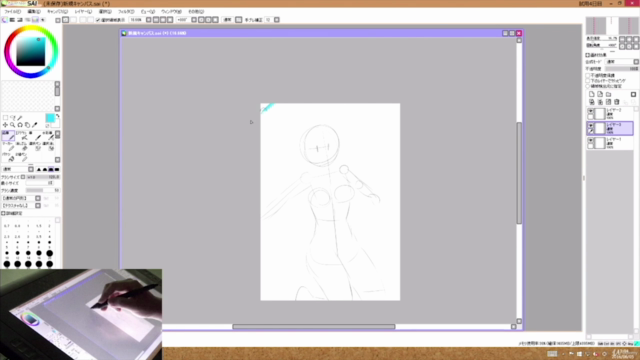This screenshot has width=640, height=360.
Task: Open the stabilizer value dropdown
Action: (277, 20)
